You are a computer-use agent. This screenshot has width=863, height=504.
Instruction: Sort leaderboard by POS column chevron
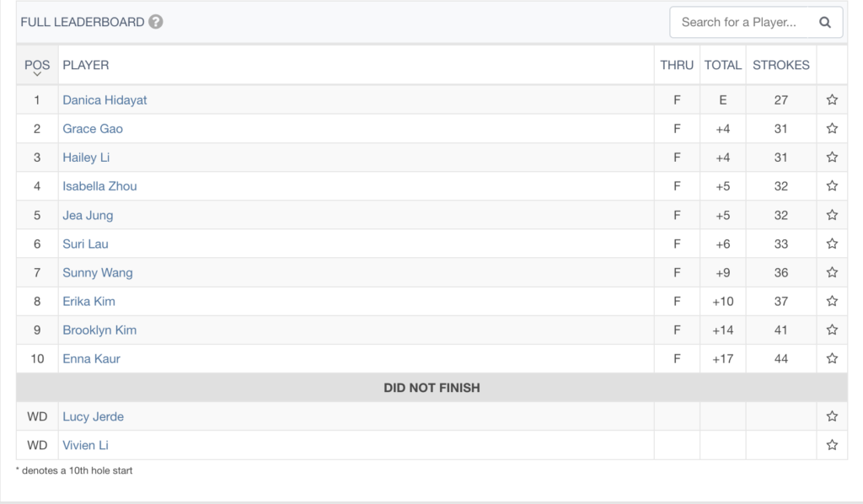(x=37, y=73)
